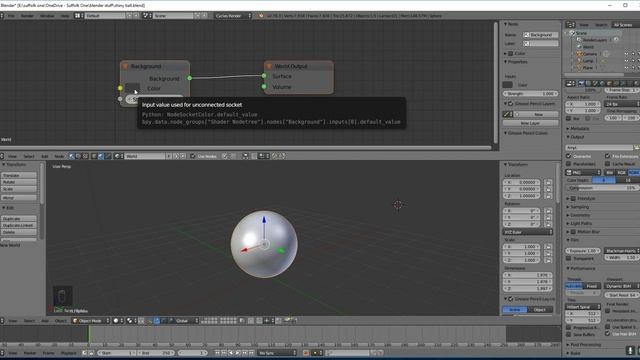The image size is (640, 360).
Task: Click the Grease Pencil draw tool icon
Action: coord(507,114)
